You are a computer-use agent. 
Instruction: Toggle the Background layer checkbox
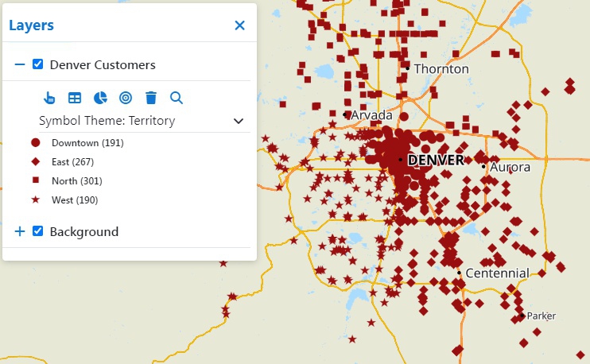coord(37,231)
